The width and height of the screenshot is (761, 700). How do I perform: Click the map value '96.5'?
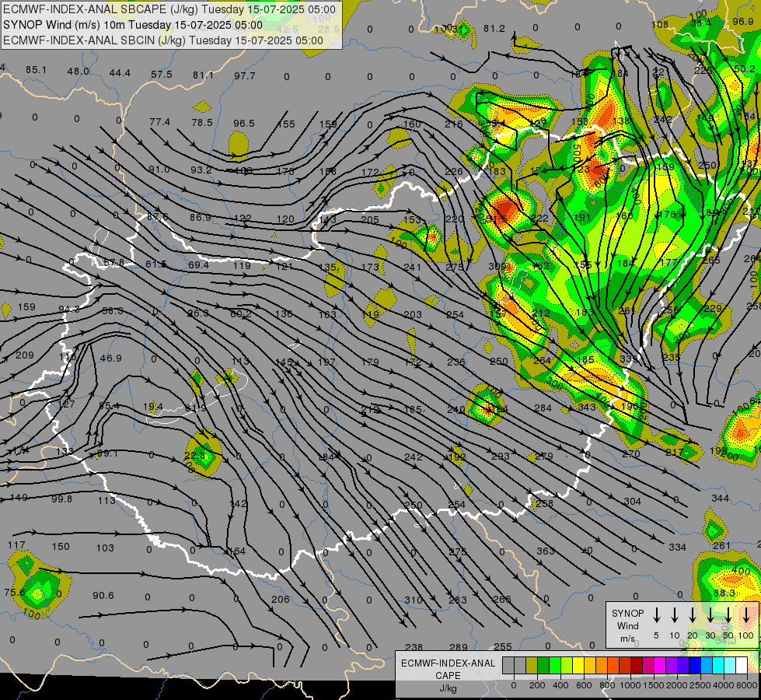click(x=243, y=124)
